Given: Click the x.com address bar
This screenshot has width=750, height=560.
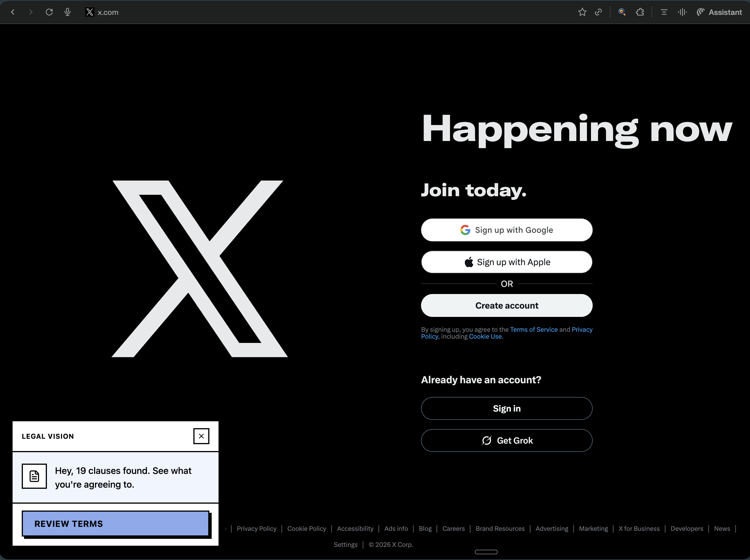Looking at the screenshot, I should (x=108, y=12).
